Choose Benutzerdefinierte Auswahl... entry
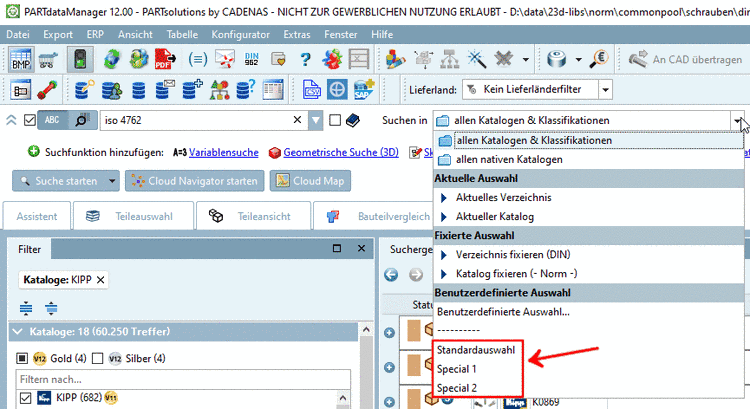The width and height of the screenshot is (750, 409). point(503,312)
